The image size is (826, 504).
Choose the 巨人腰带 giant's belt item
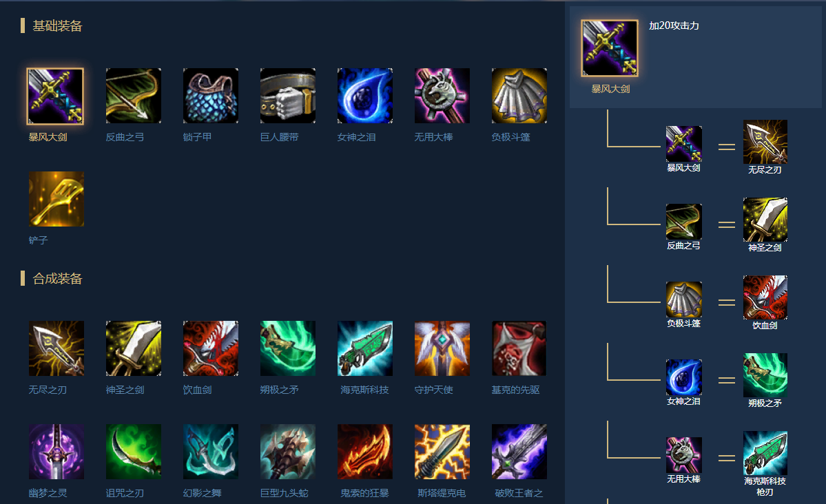tap(288, 96)
